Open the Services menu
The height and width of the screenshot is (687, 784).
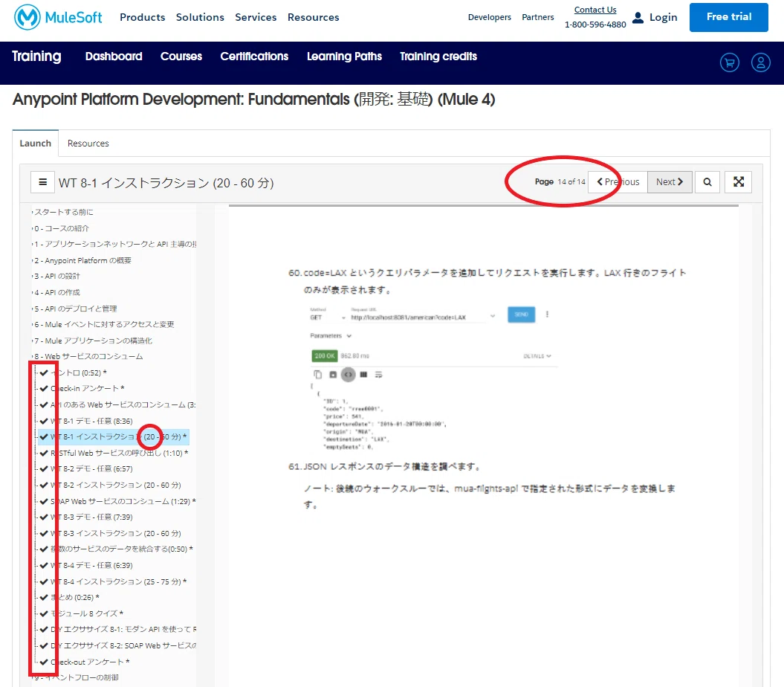pos(256,17)
